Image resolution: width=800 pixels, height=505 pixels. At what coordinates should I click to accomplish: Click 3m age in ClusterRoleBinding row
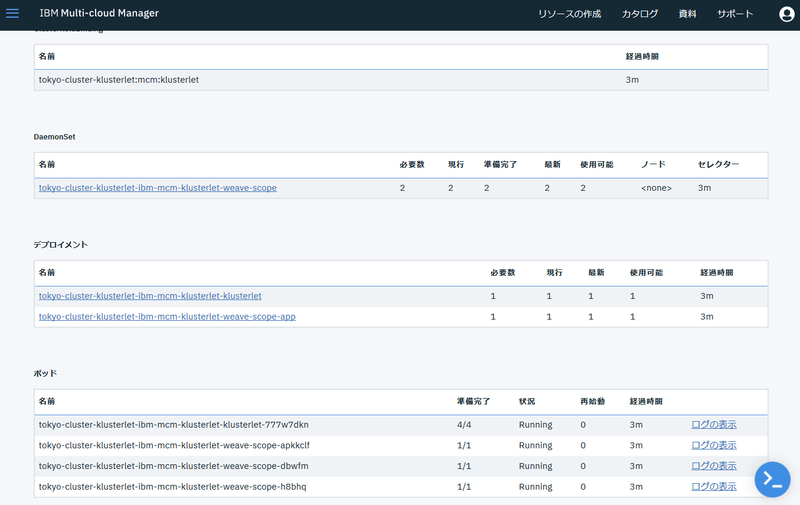pos(632,80)
